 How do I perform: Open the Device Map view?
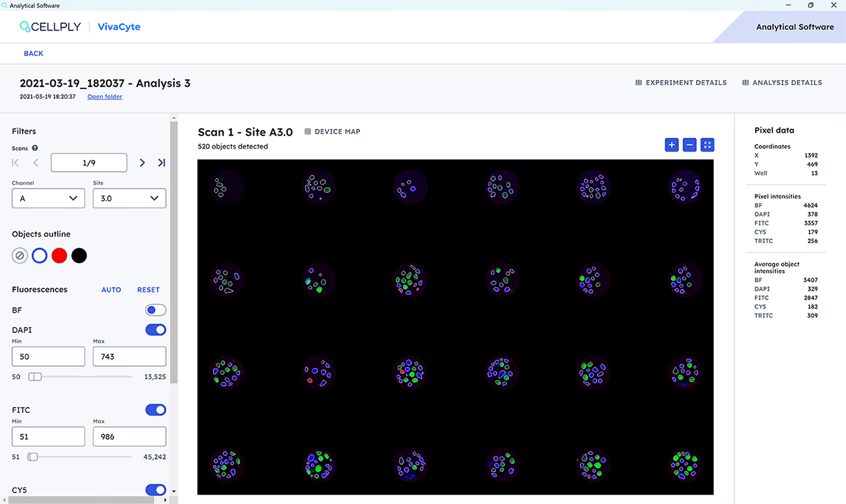332,131
